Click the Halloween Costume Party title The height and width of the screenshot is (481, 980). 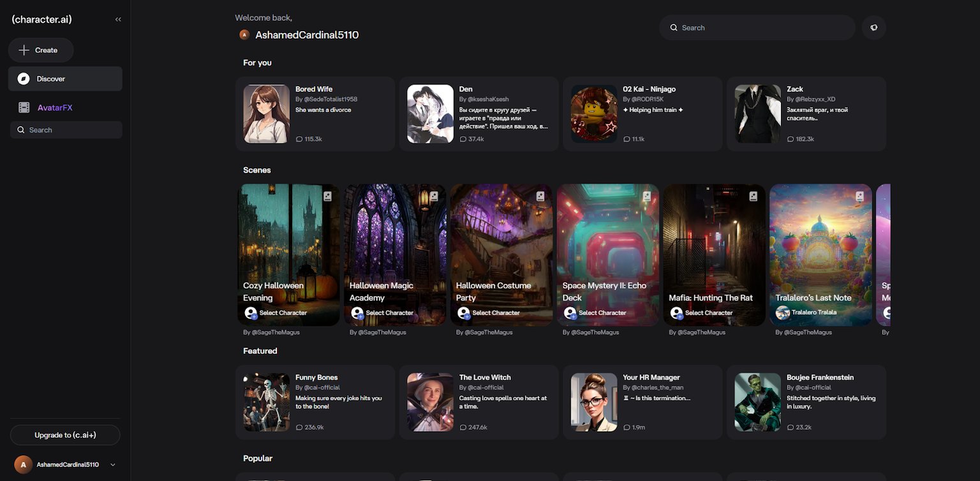(494, 292)
